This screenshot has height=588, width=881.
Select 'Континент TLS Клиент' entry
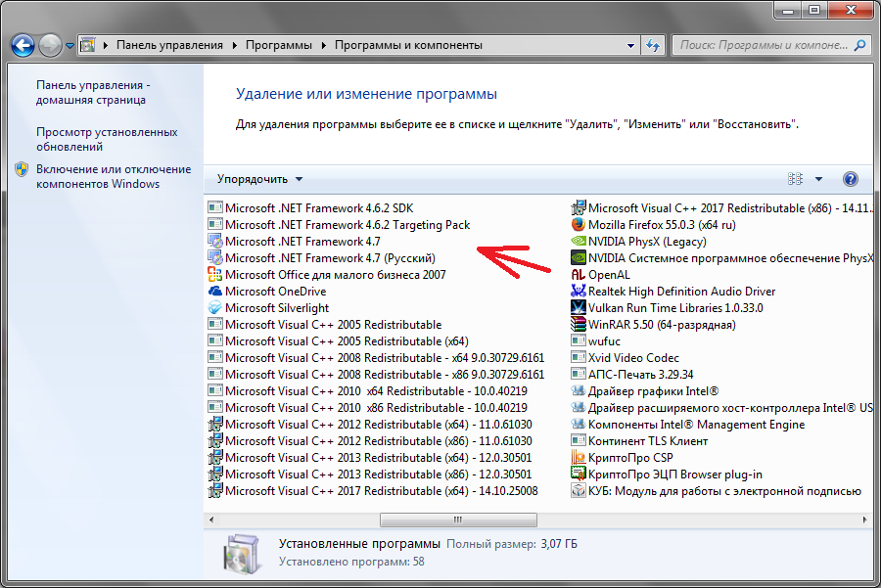[639, 441]
